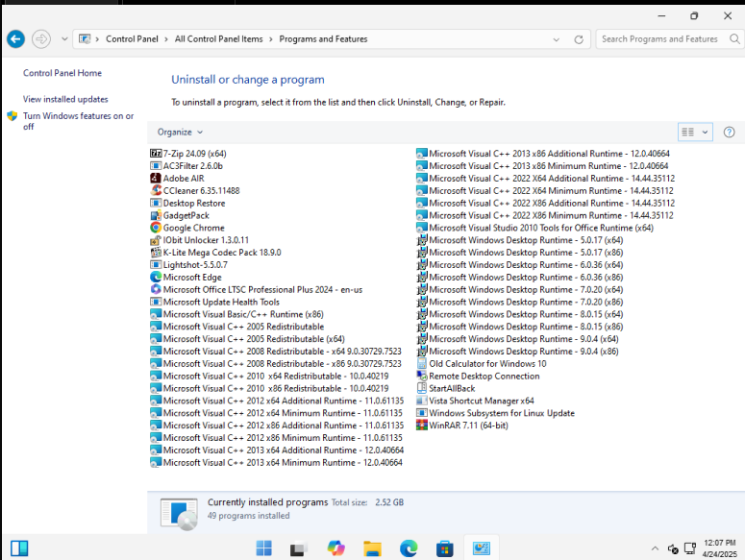
Task: Open Control Panel Home link
Action: point(62,73)
